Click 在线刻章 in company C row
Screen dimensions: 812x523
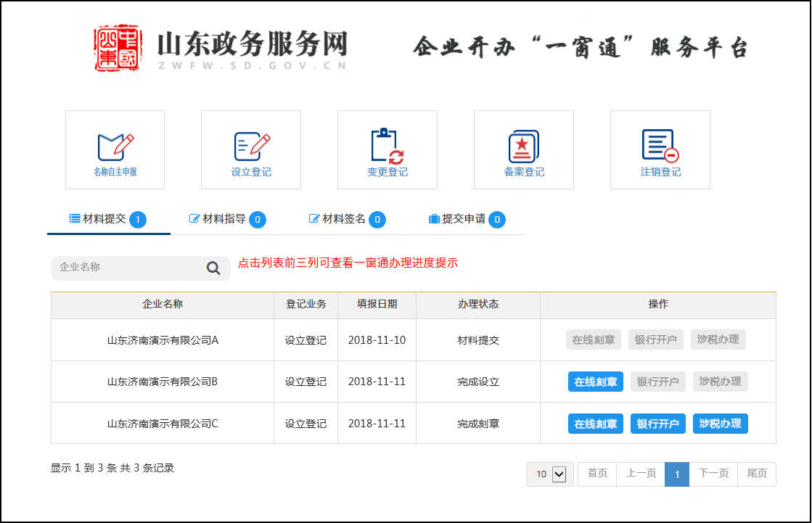tap(595, 424)
